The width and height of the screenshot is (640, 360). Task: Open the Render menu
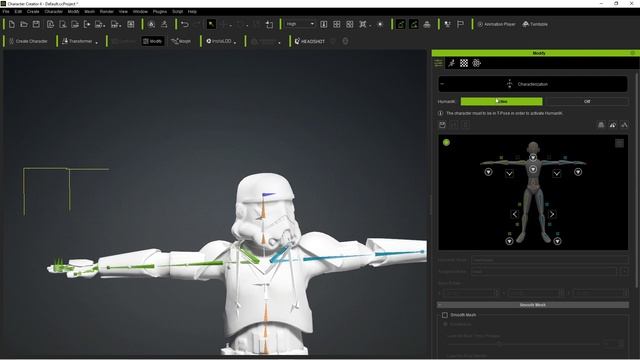click(107, 11)
